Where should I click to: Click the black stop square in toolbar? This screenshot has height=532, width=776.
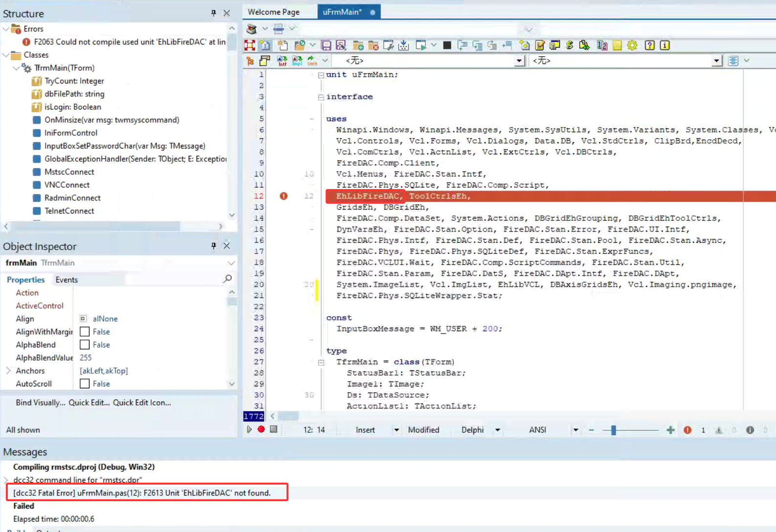click(447, 45)
